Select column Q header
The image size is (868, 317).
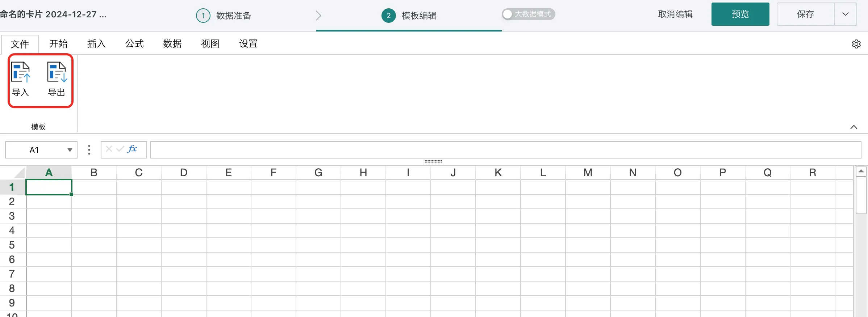768,173
